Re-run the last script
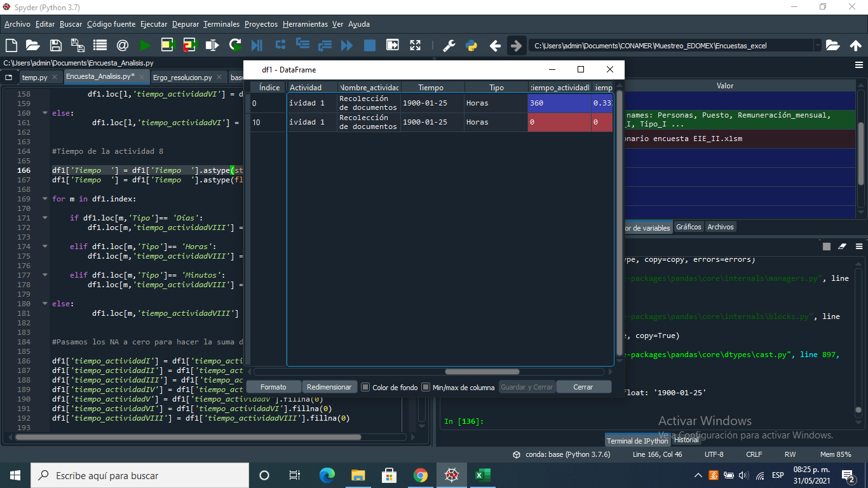 click(235, 45)
